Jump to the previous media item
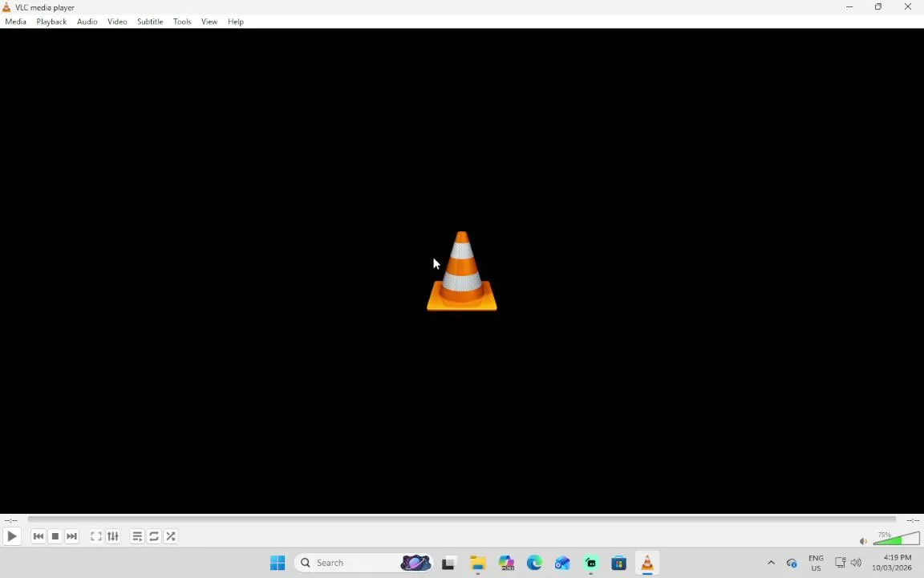924x578 pixels. pos(38,536)
